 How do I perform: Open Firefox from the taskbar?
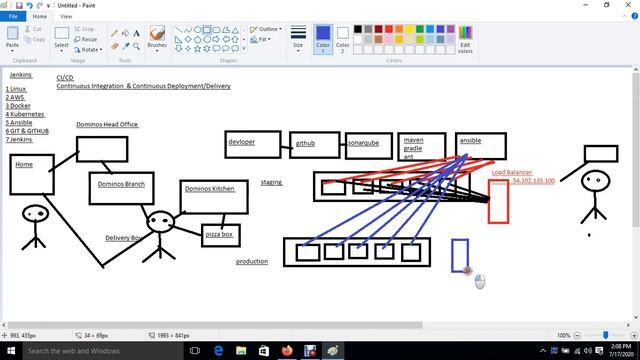point(287,351)
